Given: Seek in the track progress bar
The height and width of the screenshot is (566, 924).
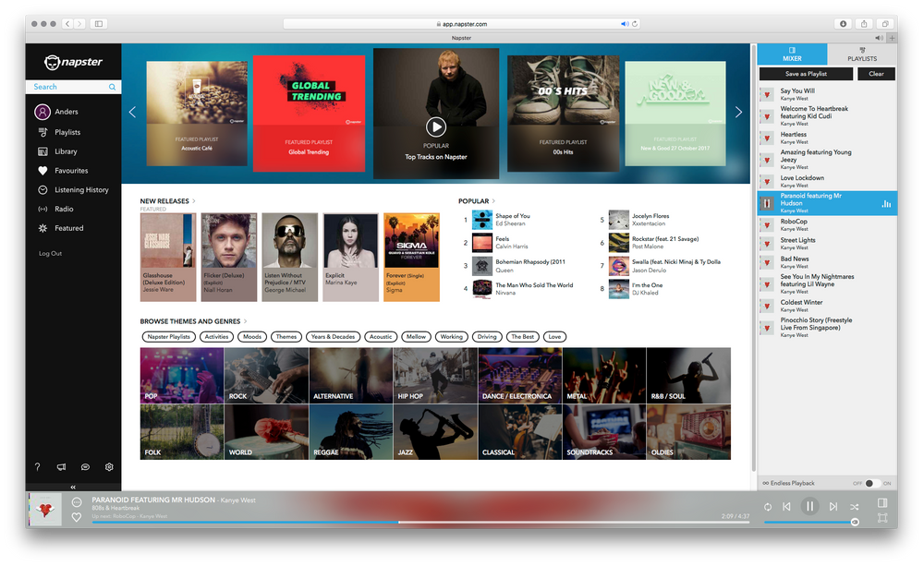Looking at the screenshot, I should pos(420,522).
